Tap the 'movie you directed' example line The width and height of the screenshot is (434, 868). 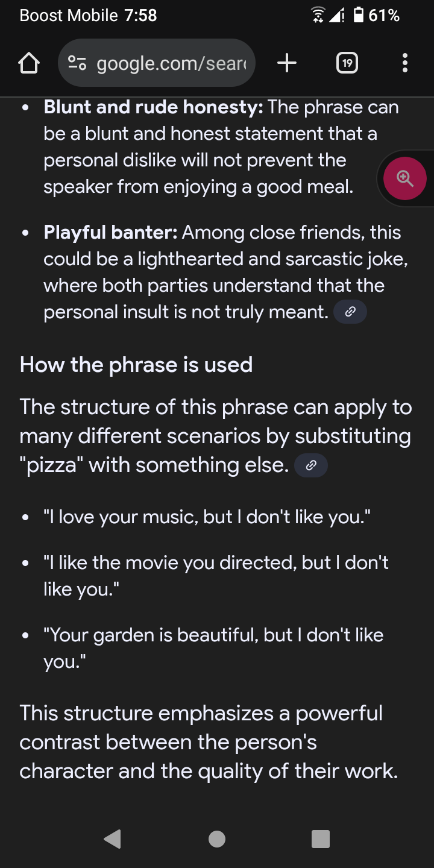point(216,576)
